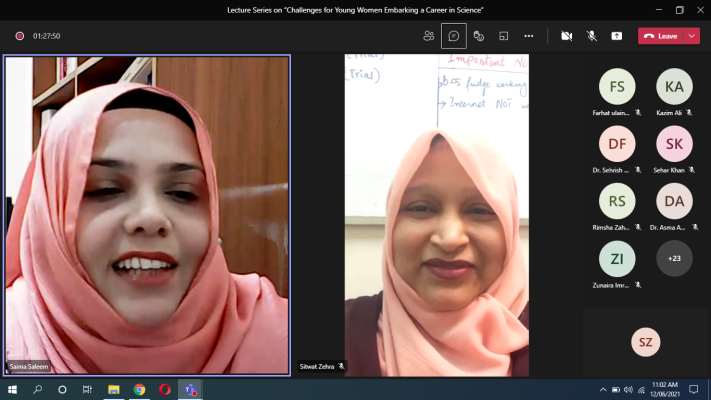Expand the +23 more participants overflow
Viewport: 711px width, 400px height.
(x=674, y=259)
